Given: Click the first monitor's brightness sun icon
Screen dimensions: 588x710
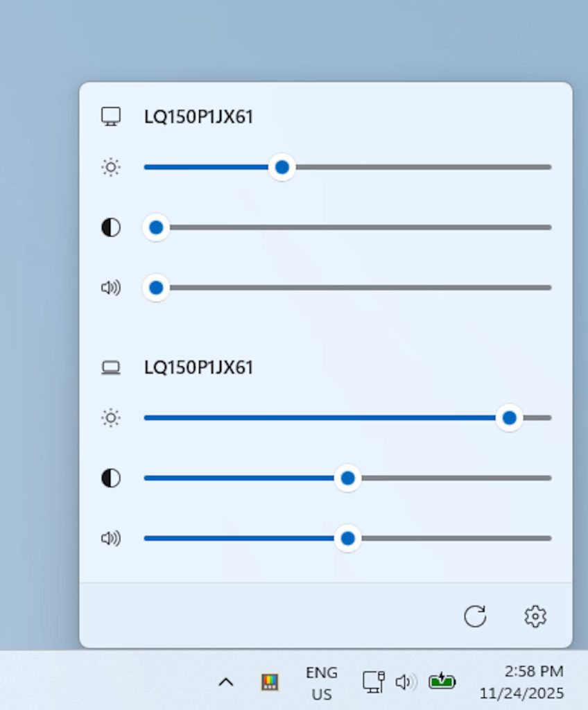Looking at the screenshot, I should 111,167.
